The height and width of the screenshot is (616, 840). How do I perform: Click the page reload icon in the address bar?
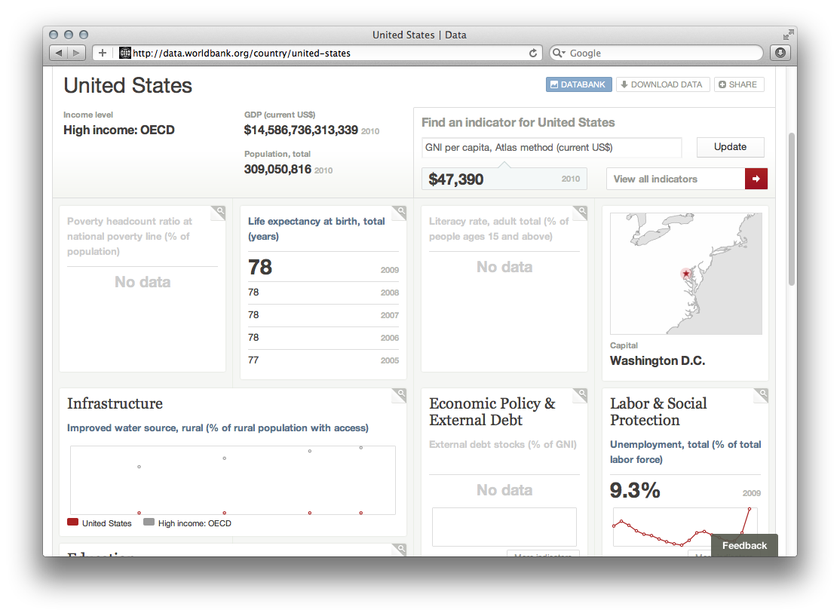coord(533,53)
